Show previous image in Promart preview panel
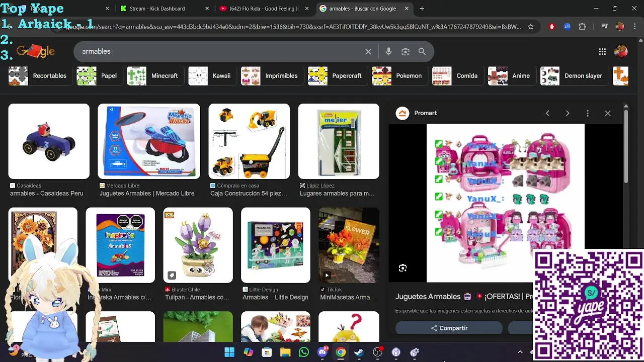Image resolution: width=644 pixels, height=362 pixels. 547,113
